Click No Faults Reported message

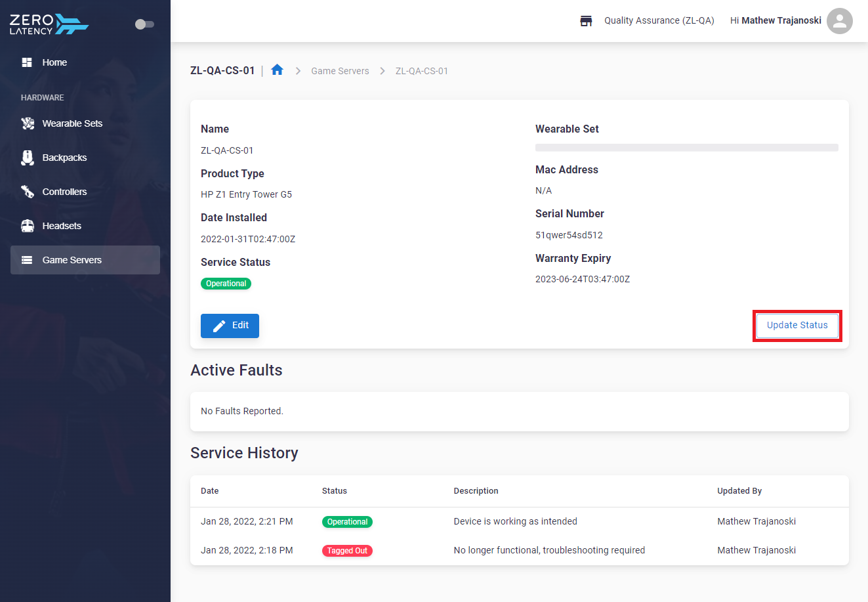tap(242, 411)
